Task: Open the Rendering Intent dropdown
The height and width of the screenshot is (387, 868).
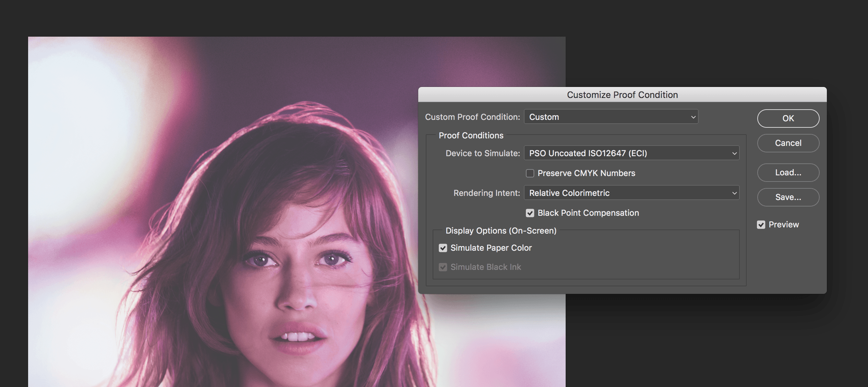Action: [x=631, y=193]
